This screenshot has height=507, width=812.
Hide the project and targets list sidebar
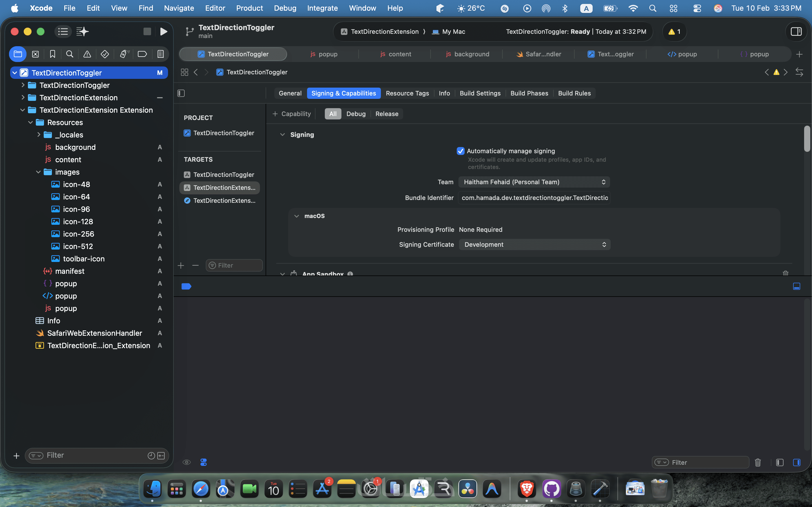pyautogui.click(x=181, y=93)
